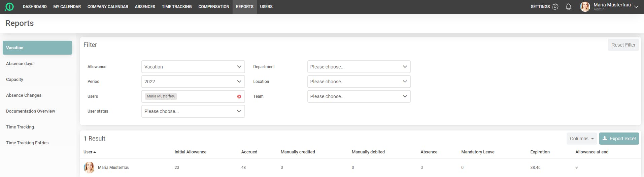
Task: Remove Maria Musterfrau from Users filter
Action: pyautogui.click(x=239, y=96)
